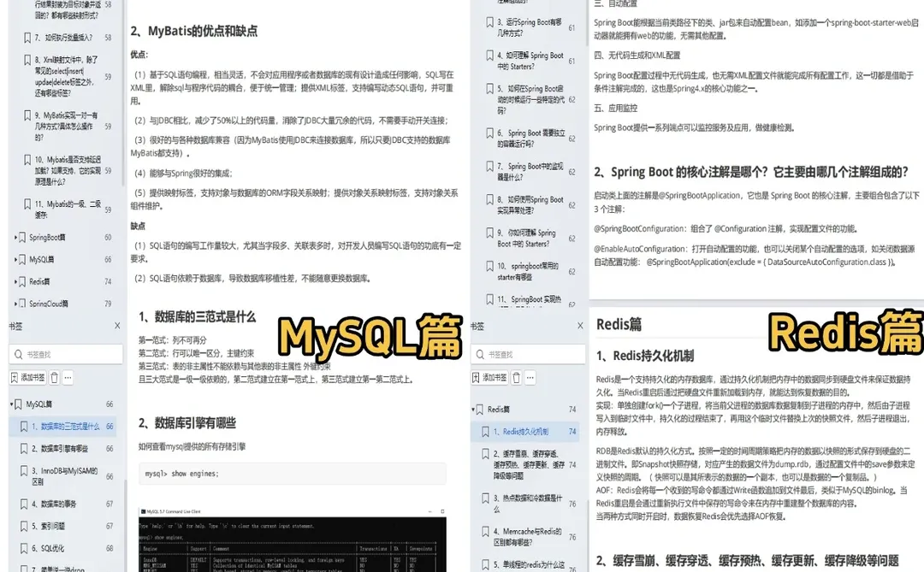Click the 书签查找 search input field
Viewport: 924px width, 572px height.
[64, 354]
